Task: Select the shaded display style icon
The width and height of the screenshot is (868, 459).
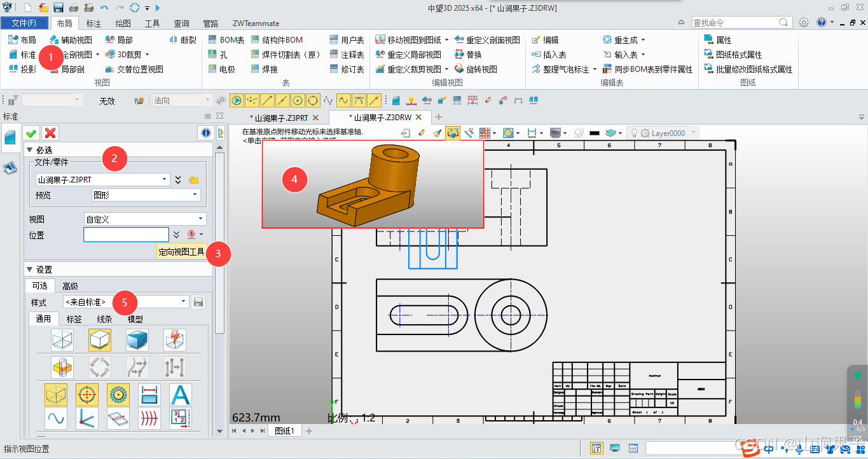Action: (137, 340)
